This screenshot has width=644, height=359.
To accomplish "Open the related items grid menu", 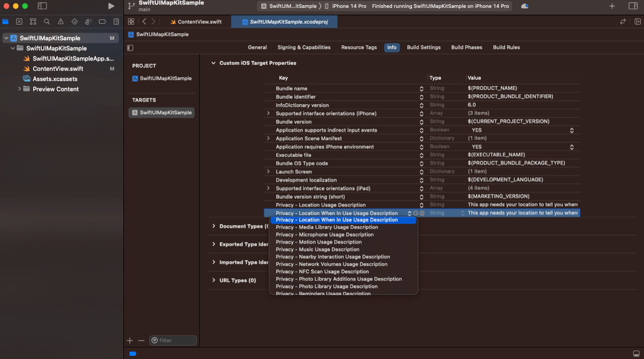I will (131, 22).
